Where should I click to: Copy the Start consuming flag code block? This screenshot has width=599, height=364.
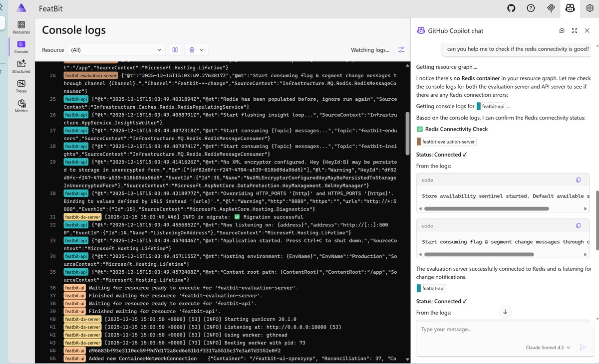point(579,226)
